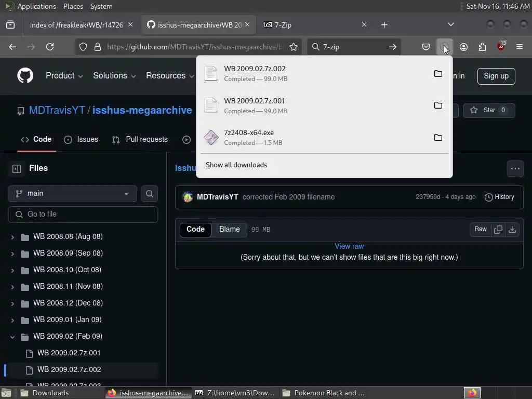Collapse the Files side panel icon
The width and height of the screenshot is (532, 399).
point(17,169)
